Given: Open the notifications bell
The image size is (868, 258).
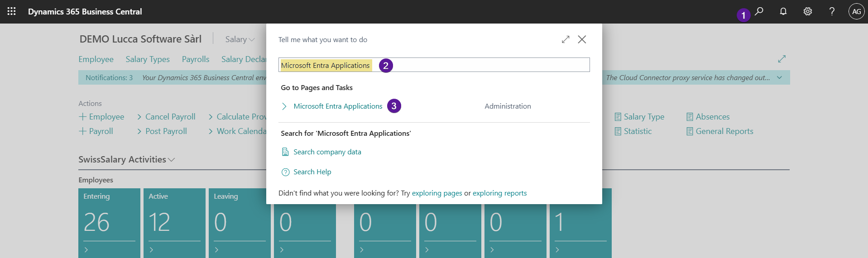Looking at the screenshot, I should tap(783, 11).
